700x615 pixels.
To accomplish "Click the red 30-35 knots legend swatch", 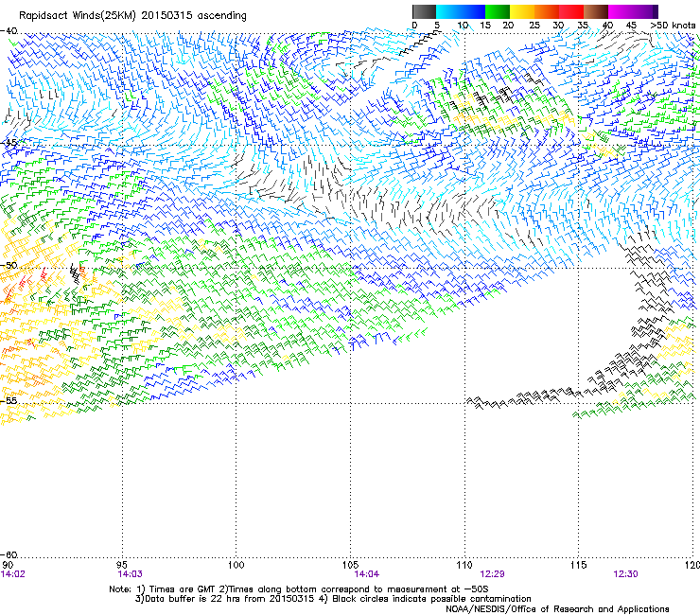I will [571, 11].
